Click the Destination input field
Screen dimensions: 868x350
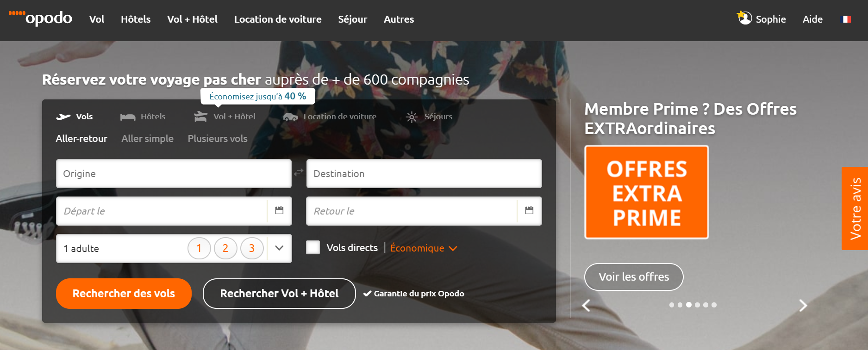point(424,174)
